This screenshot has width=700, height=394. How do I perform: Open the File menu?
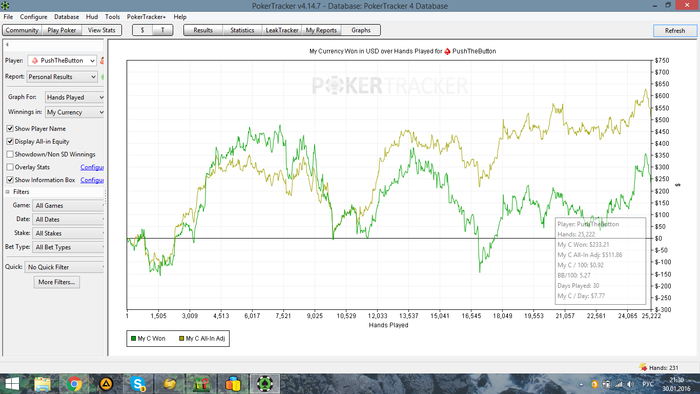(x=8, y=17)
